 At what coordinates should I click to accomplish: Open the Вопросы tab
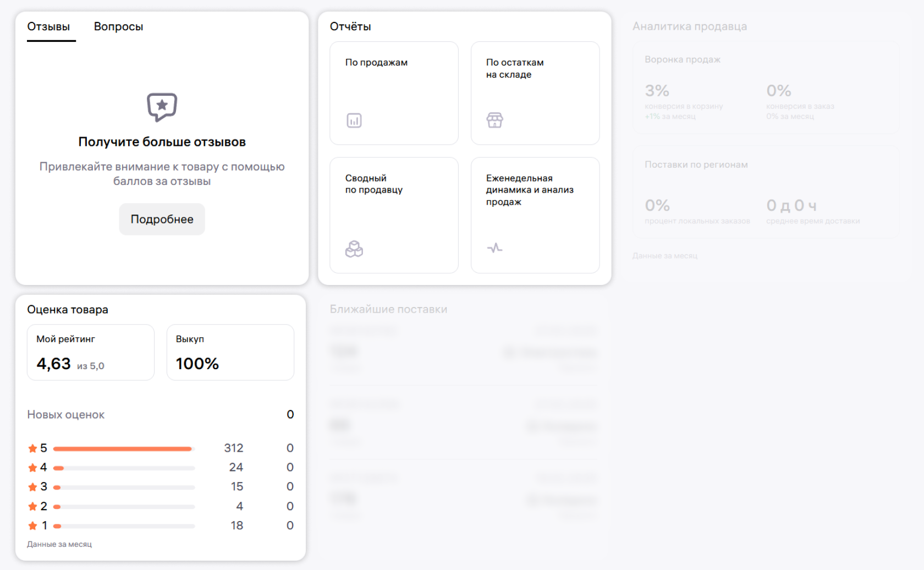pos(118,26)
